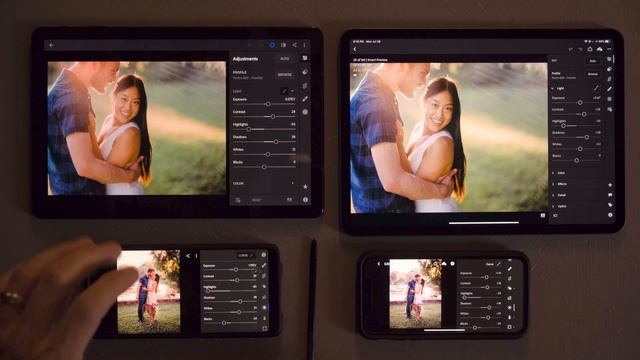Screen dimensions: 640x360
Task: Click the Browse profile button on the iPad
Action: point(593,74)
